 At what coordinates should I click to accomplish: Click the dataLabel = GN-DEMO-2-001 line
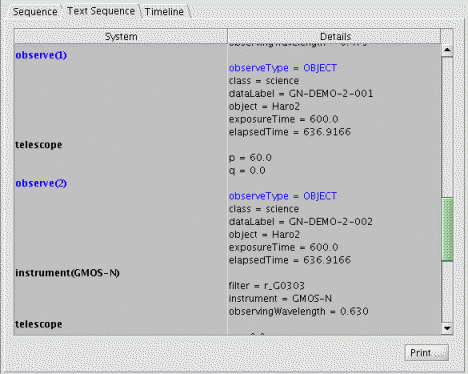[301, 94]
